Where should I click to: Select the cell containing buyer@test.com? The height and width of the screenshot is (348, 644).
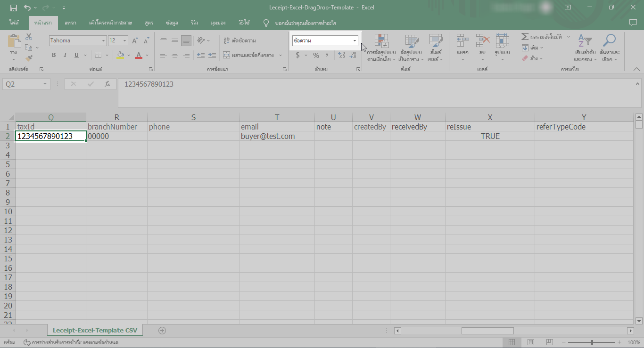click(277, 136)
